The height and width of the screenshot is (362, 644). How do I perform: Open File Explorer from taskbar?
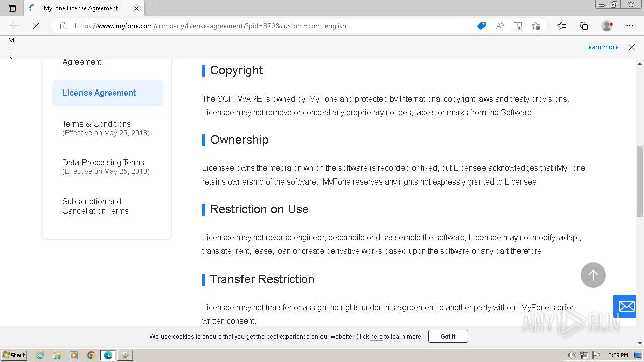click(x=57, y=355)
